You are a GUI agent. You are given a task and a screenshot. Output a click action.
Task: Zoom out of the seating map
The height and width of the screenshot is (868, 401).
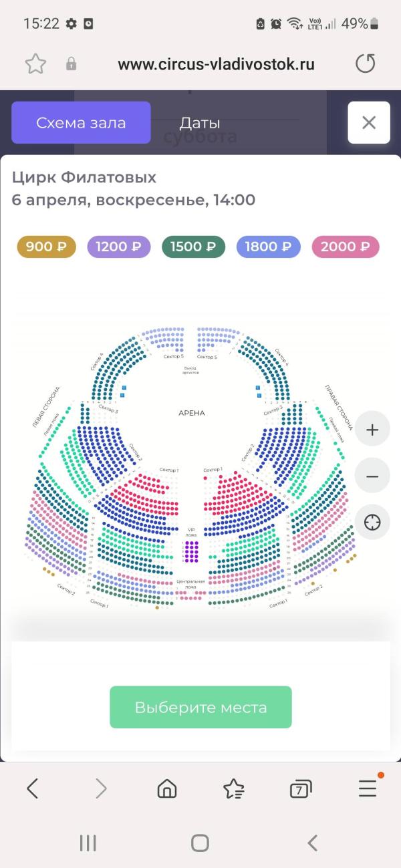coord(372,476)
